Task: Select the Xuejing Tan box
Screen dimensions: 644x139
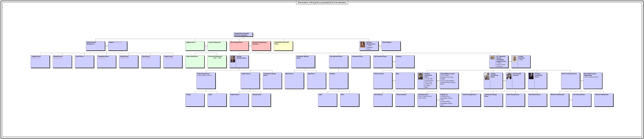Action: pyautogui.click(x=449, y=100)
